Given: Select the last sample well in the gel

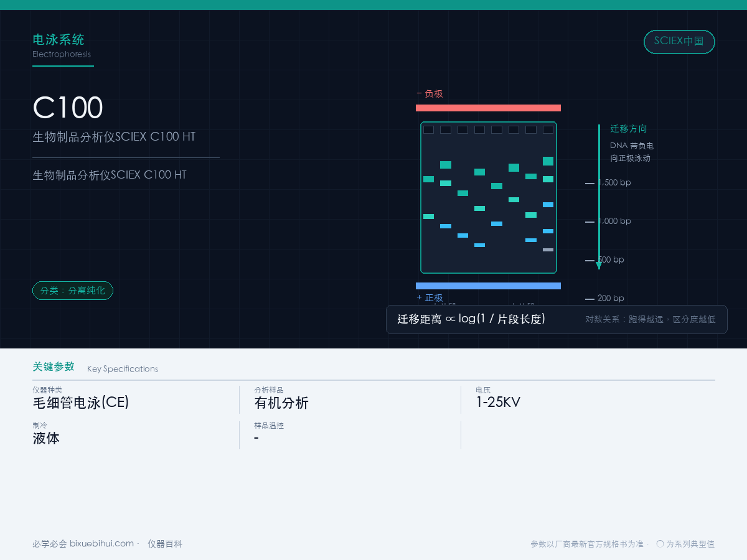Looking at the screenshot, I should tap(548, 129).
